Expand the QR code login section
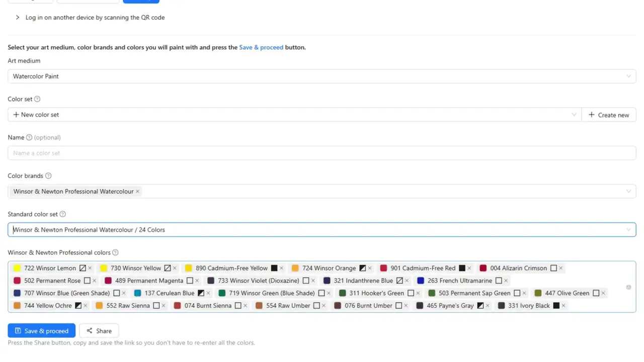Viewport: 644px width, 362px height. pyautogui.click(x=18, y=18)
